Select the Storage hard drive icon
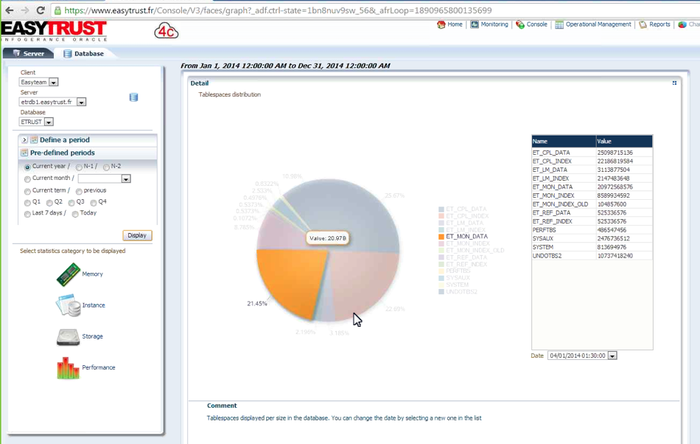This screenshot has width=700, height=444. (x=67, y=337)
